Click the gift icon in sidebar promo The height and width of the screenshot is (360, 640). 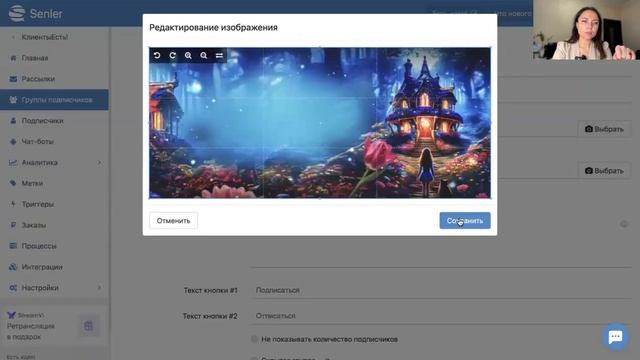pos(88,326)
